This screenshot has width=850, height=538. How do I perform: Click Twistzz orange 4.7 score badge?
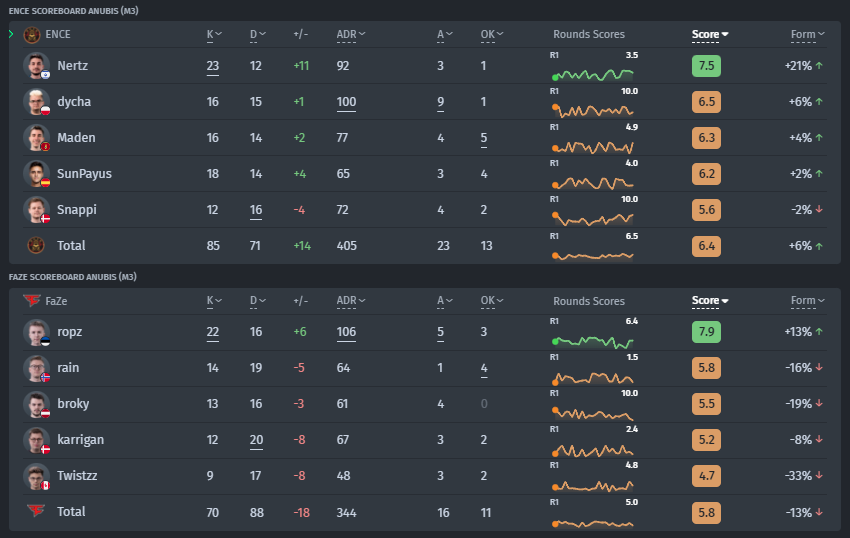click(706, 476)
